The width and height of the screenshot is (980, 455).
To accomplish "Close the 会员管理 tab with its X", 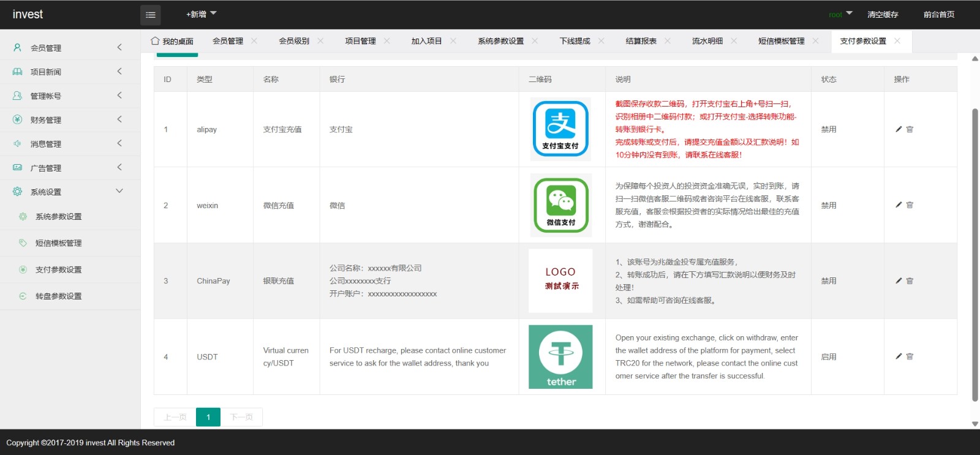I will (x=254, y=41).
